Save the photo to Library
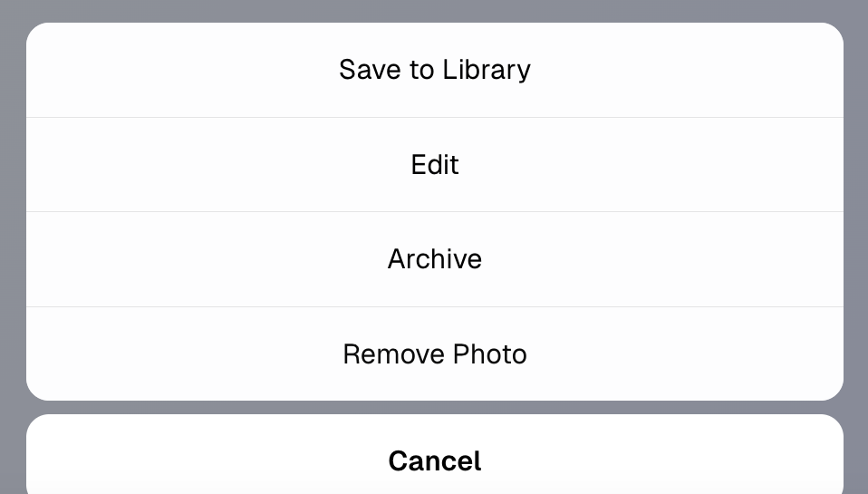Image resolution: width=868 pixels, height=494 pixels. (435, 70)
